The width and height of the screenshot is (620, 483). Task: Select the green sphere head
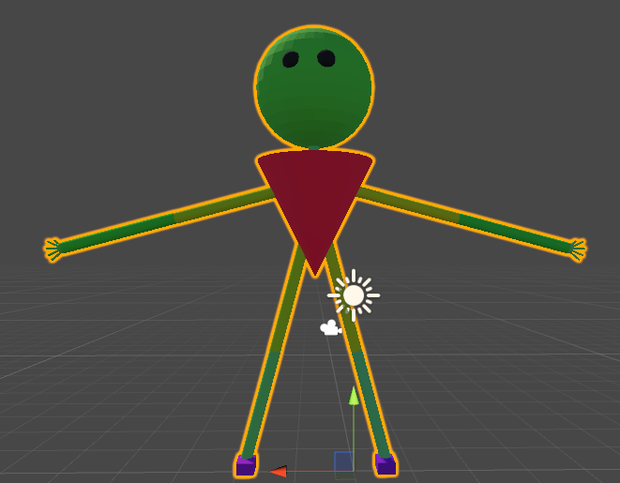pos(314,87)
